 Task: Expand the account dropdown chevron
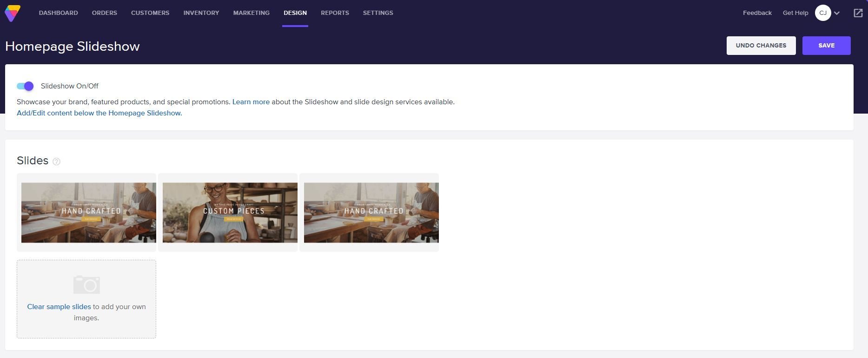[x=837, y=13]
